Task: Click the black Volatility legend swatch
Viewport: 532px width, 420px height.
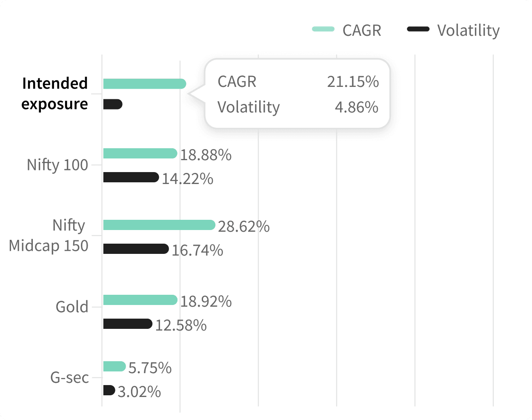Action: coord(418,29)
